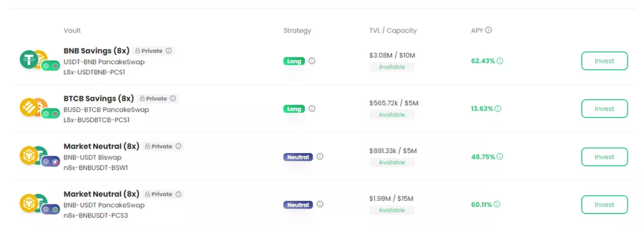Select Neutral tag for PancakeSwap Market Neutral

298,205
